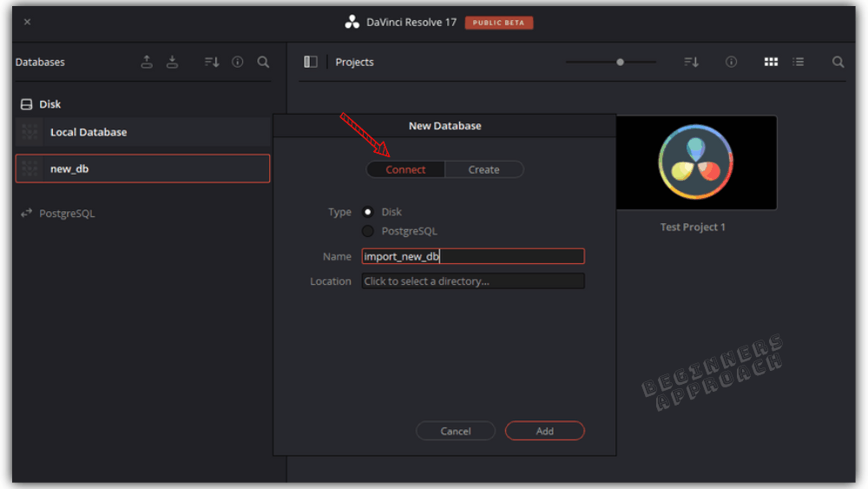Open search in the Databases panel

coord(264,62)
